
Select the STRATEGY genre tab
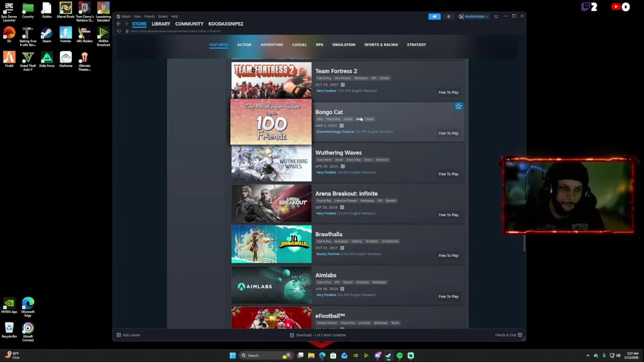point(417,45)
